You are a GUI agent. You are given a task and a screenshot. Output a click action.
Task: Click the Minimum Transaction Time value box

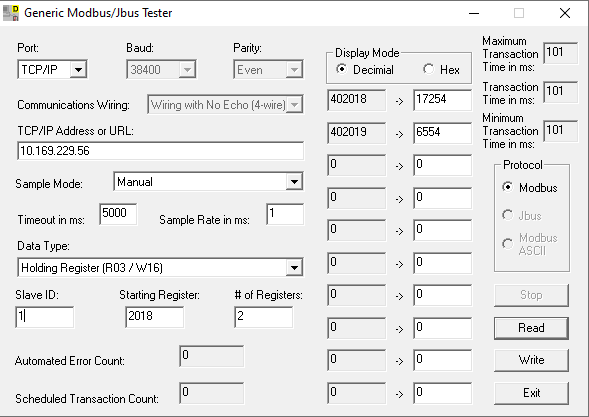[x=560, y=131]
